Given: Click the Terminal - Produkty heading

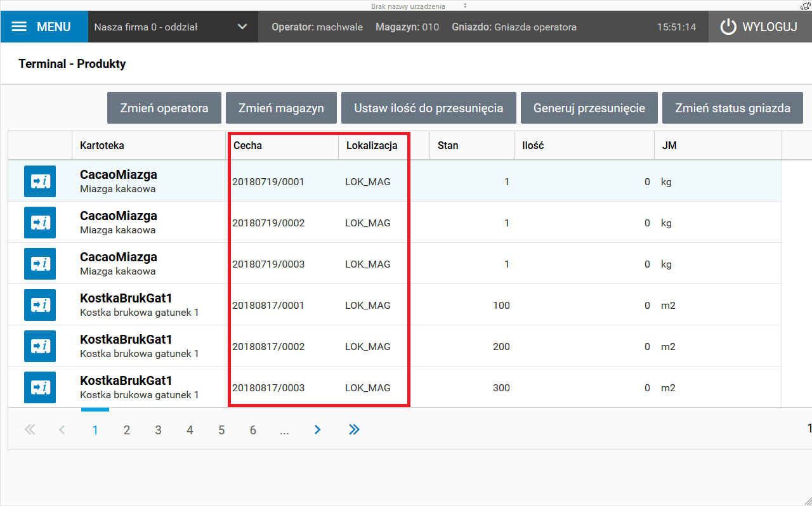Looking at the screenshot, I should (72, 63).
